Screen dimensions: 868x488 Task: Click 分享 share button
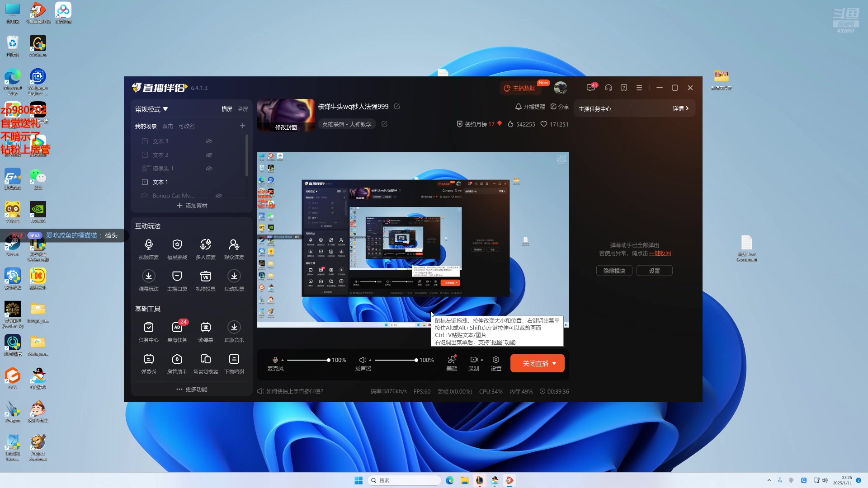coord(560,107)
